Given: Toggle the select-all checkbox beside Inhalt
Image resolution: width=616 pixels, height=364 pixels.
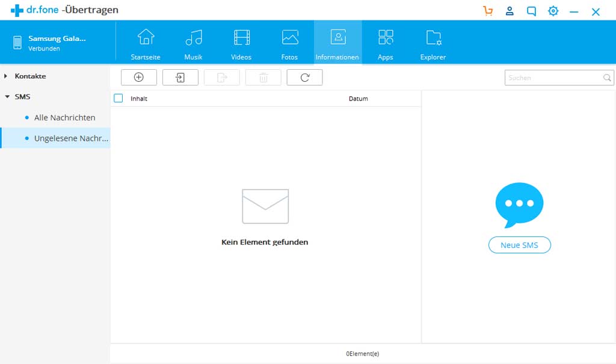Looking at the screenshot, I should 119,98.
